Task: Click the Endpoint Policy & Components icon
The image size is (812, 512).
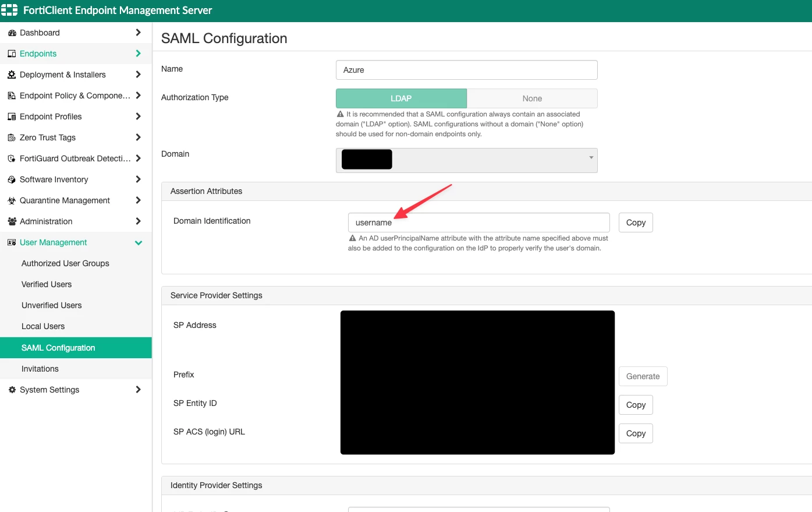Action: pos(12,96)
